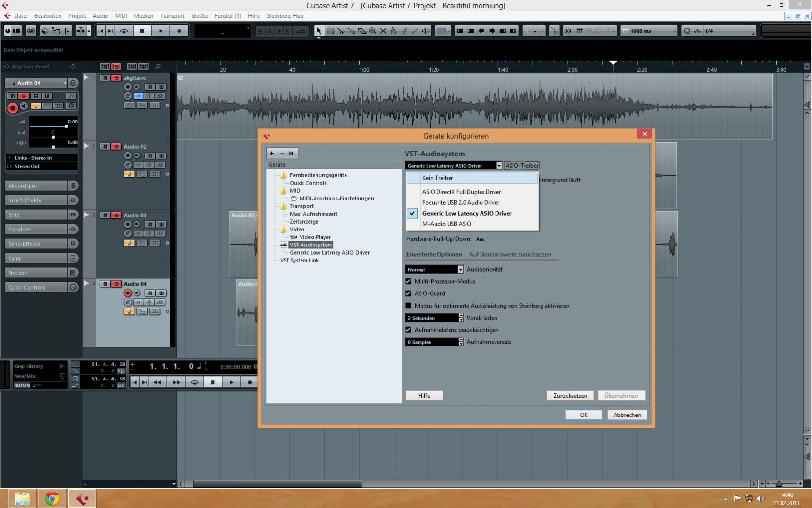Screen dimensions: 812x508
Task: Open the ASIO-Treiber dropdown
Action: pyautogui.click(x=454, y=166)
